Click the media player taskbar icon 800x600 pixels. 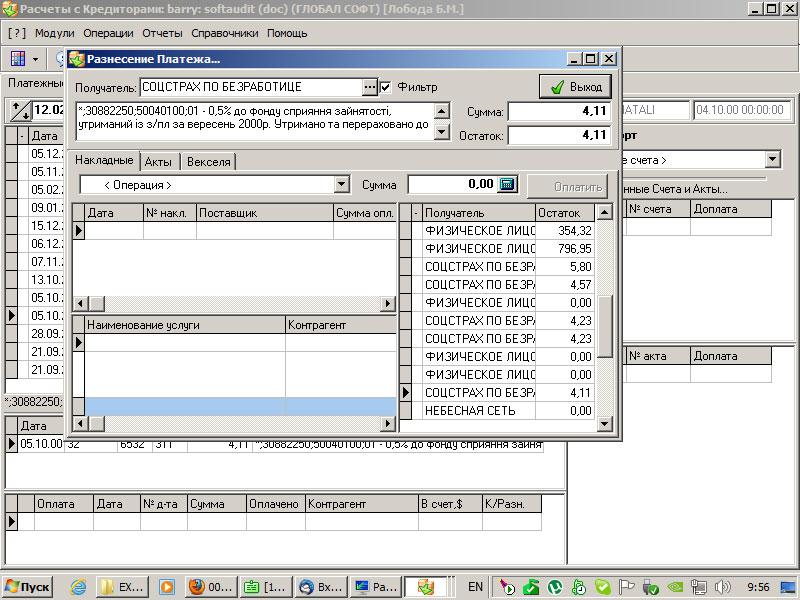167,587
